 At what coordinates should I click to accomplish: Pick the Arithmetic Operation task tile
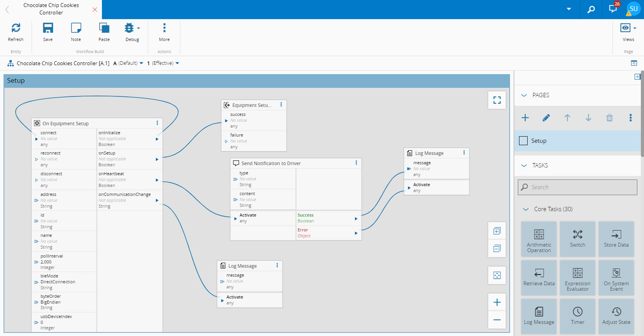pyautogui.click(x=539, y=239)
